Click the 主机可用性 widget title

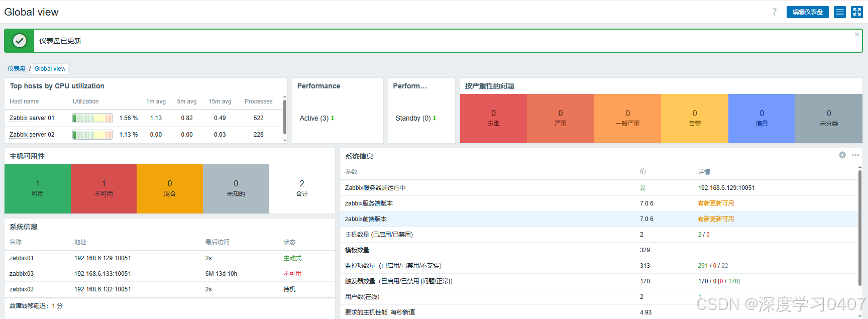coord(27,156)
